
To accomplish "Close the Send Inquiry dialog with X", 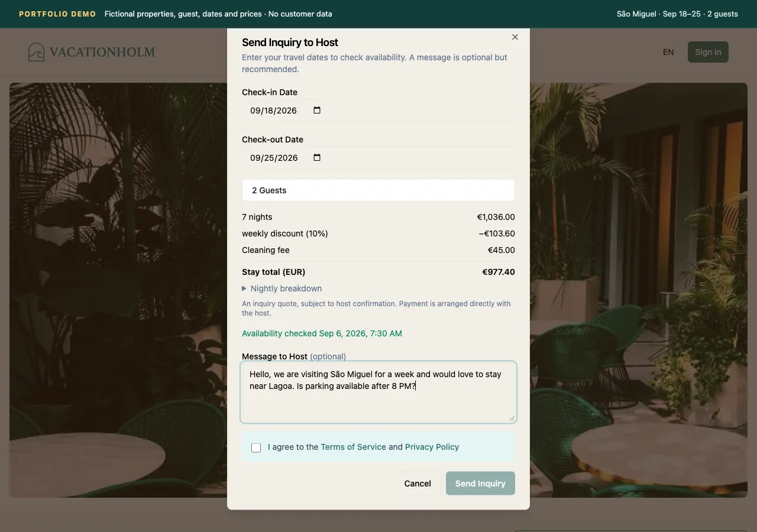I will coord(515,37).
